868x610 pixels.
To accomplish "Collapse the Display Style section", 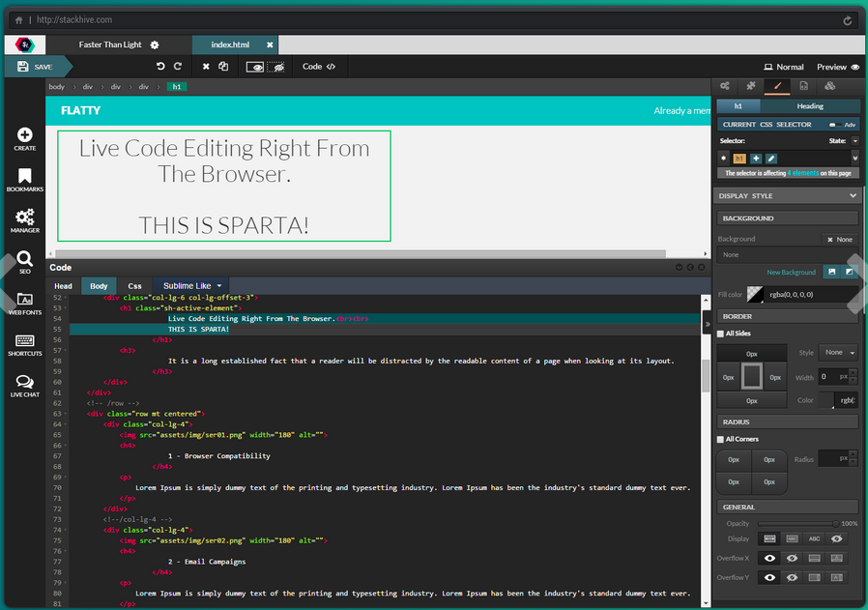I will (x=852, y=195).
